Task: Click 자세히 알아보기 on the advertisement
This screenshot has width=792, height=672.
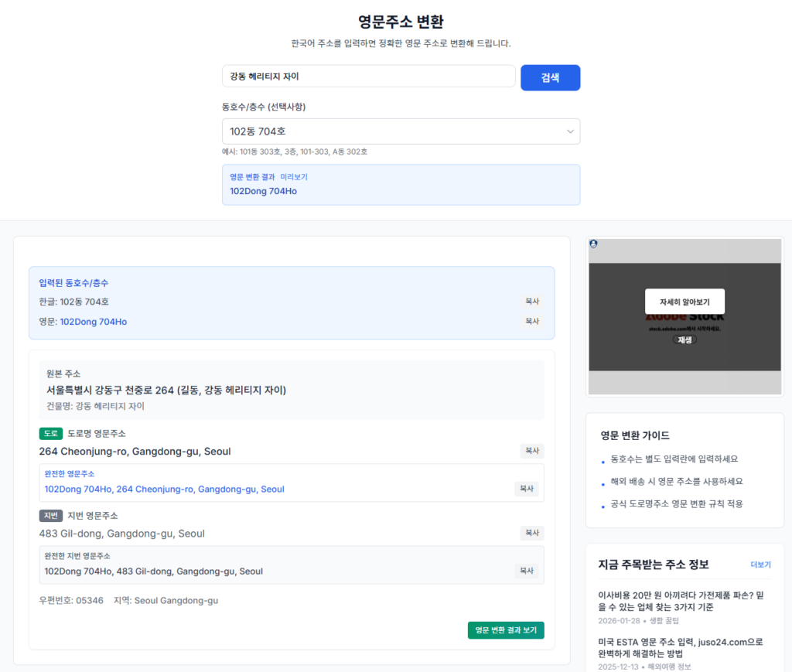Action: (x=684, y=302)
